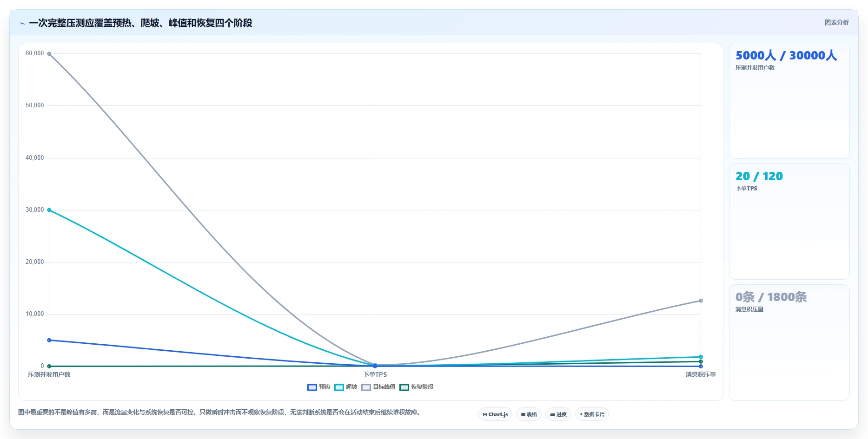Click the 图表分析 label in the header

836,22
